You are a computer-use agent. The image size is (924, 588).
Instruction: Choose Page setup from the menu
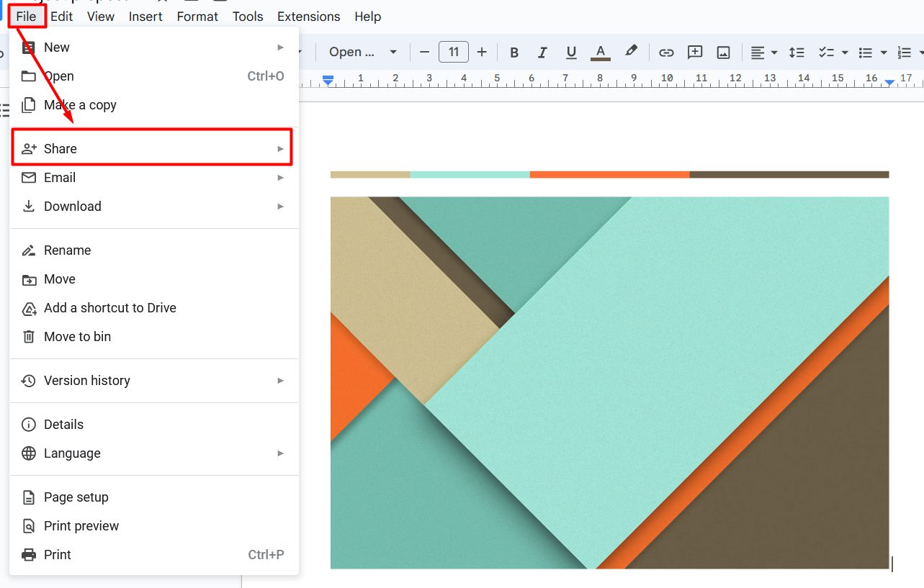[76, 497]
